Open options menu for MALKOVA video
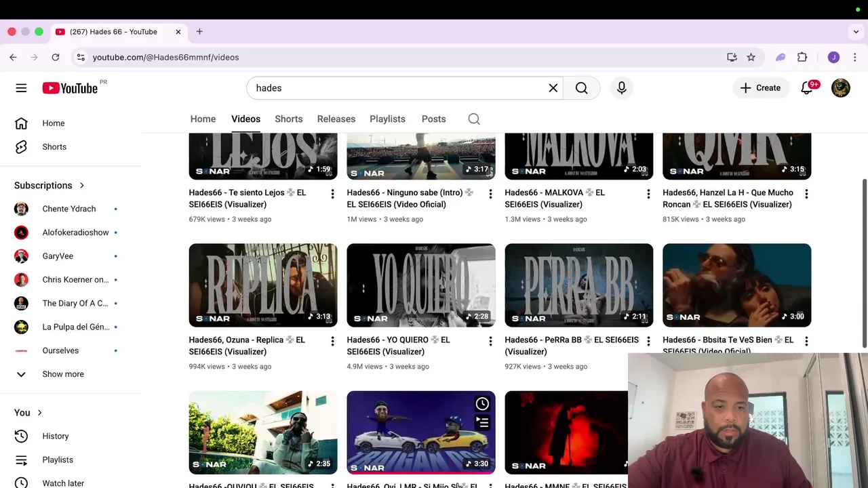 coord(648,194)
